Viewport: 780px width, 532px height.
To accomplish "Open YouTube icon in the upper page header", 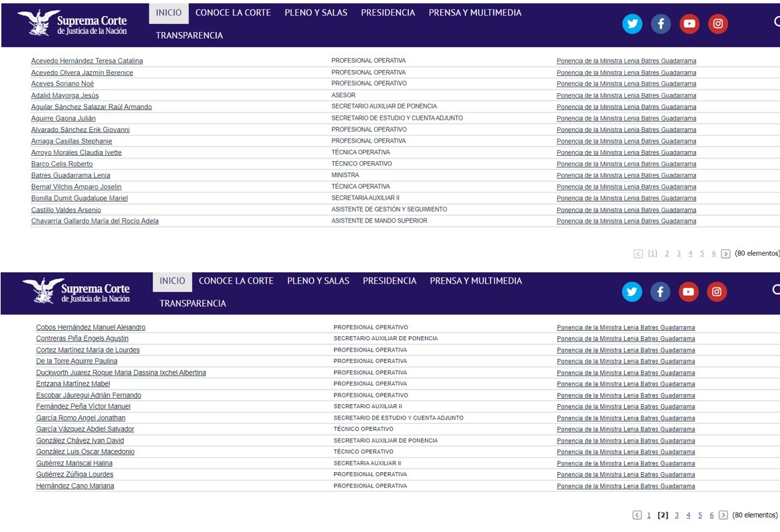I will (689, 23).
